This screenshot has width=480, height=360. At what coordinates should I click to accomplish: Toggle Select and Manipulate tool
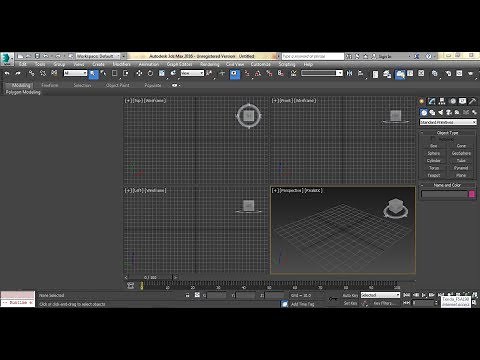[x=222, y=73]
